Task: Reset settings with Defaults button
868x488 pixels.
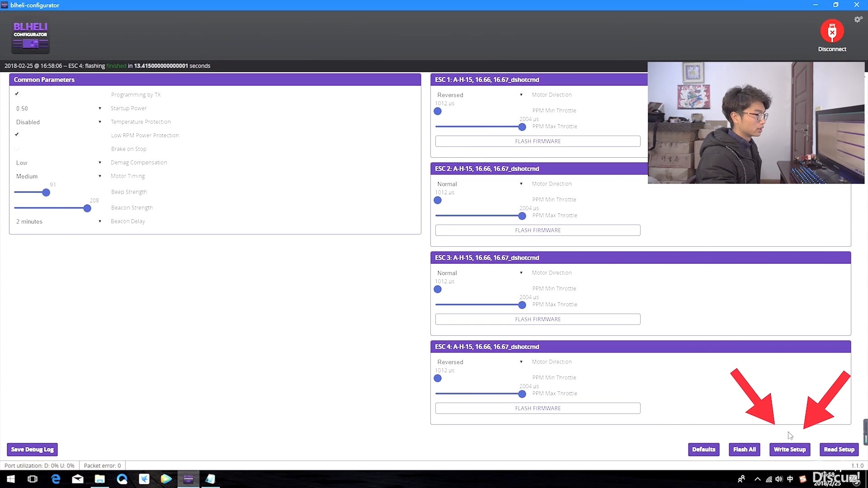Action: coord(703,450)
